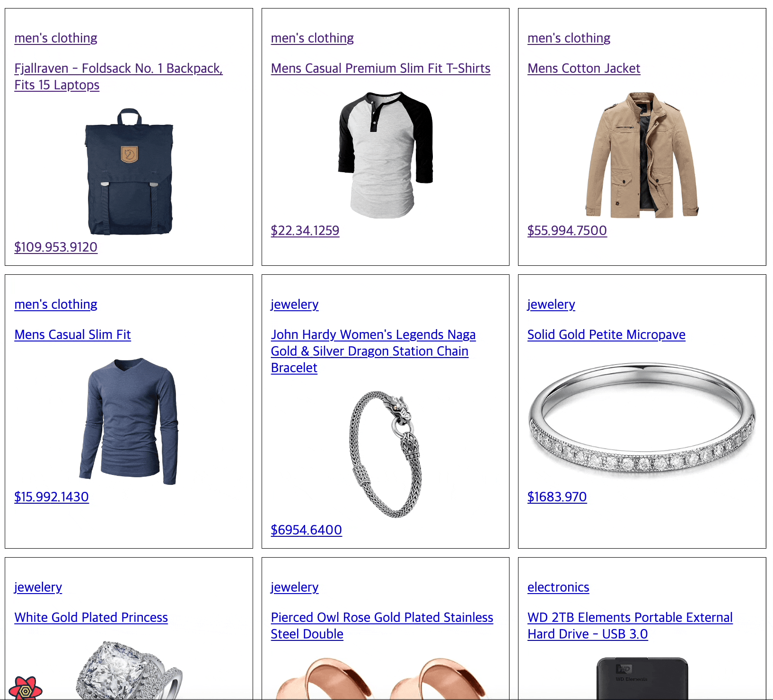Viewport: 773px width, 700px height.
Task: Click the $109.953.9120 price link
Action: tap(56, 247)
